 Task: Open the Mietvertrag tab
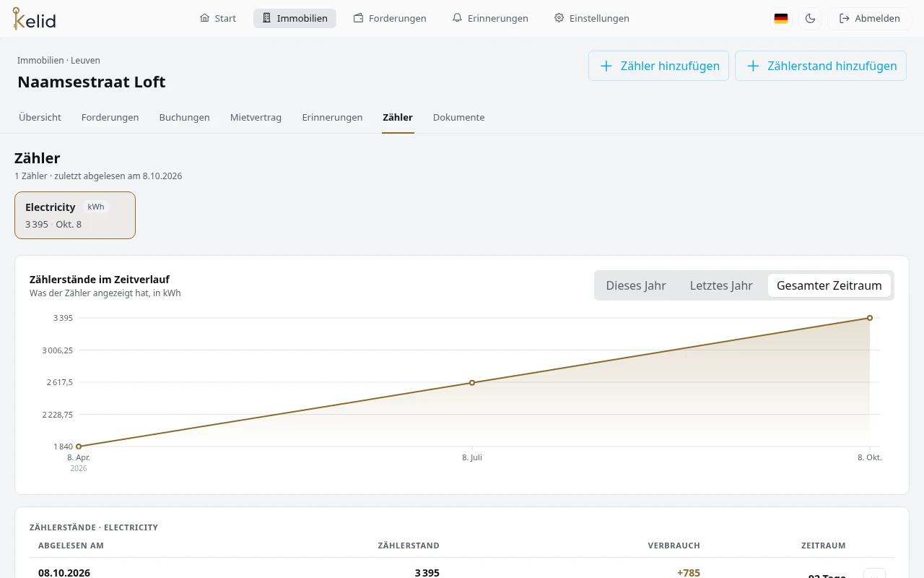[256, 117]
